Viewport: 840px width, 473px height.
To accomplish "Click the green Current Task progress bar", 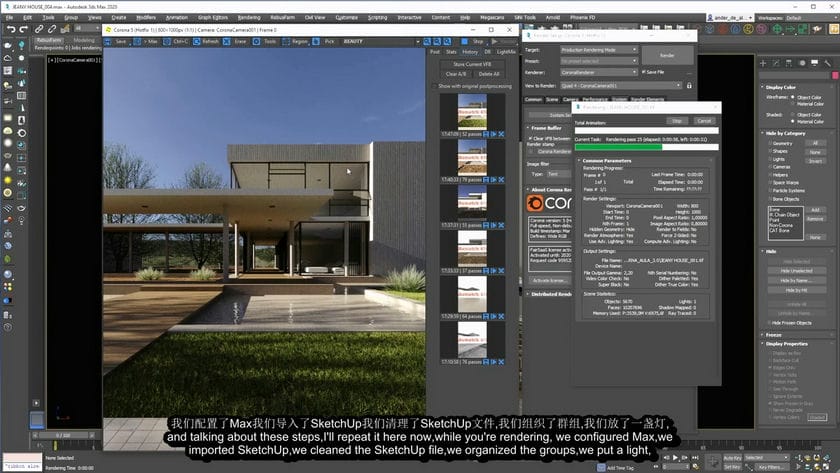I will 646,147.
